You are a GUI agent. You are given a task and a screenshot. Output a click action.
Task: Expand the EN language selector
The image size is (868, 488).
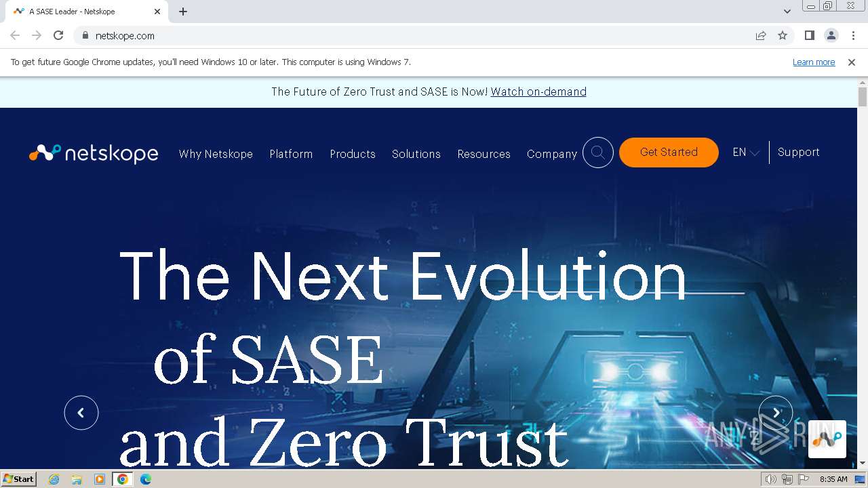coord(746,152)
